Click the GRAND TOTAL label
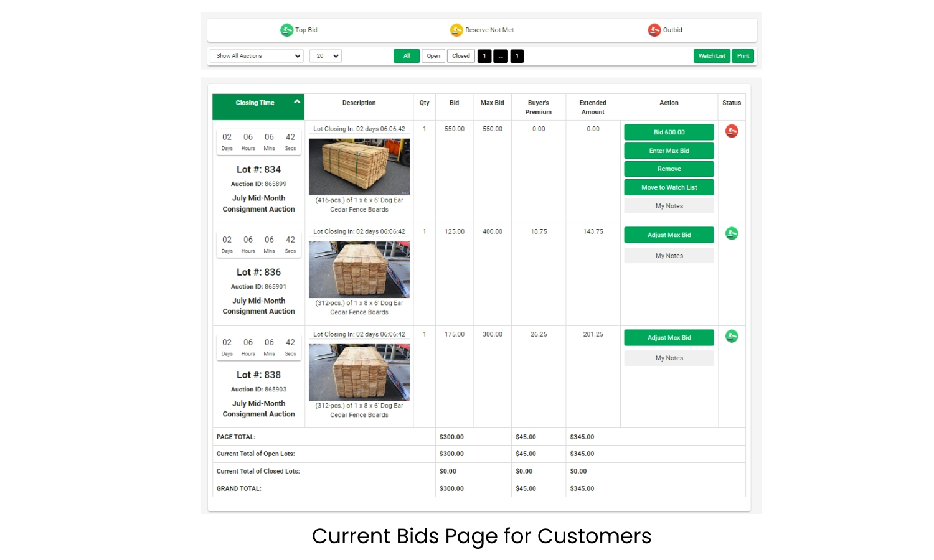This screenshot has width=934, height=560. point(239,488)
